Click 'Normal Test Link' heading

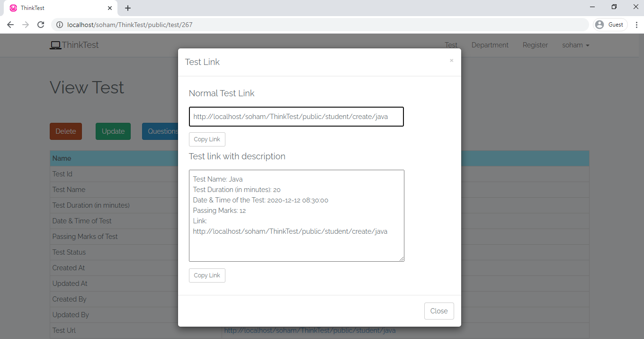222,93
